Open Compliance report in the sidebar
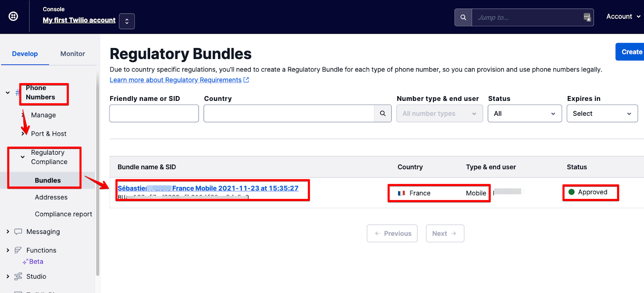This screenshot has height=293, width=644. [x=64, y=214]
